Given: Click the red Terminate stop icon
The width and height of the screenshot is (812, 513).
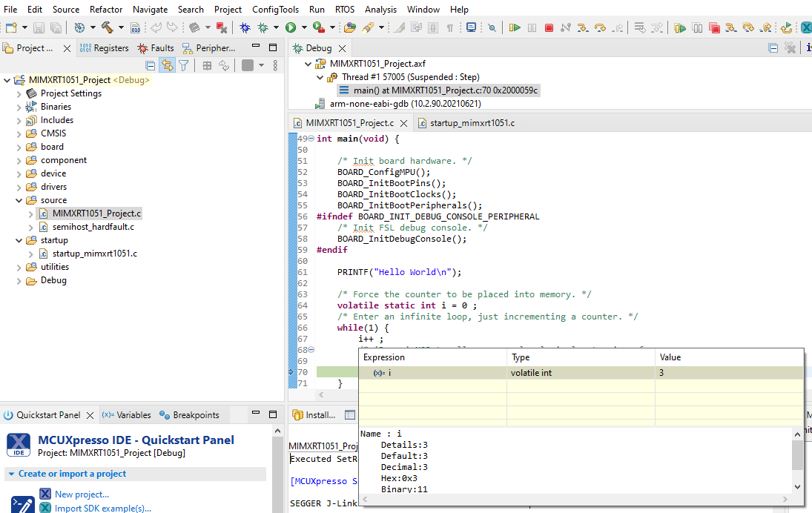Looking at the screenshot, I should point(549,27).
